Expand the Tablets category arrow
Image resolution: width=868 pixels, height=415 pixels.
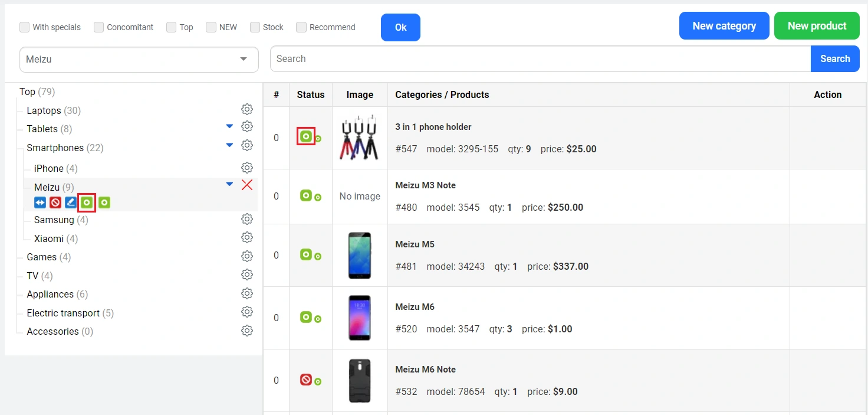coord(230,126)
